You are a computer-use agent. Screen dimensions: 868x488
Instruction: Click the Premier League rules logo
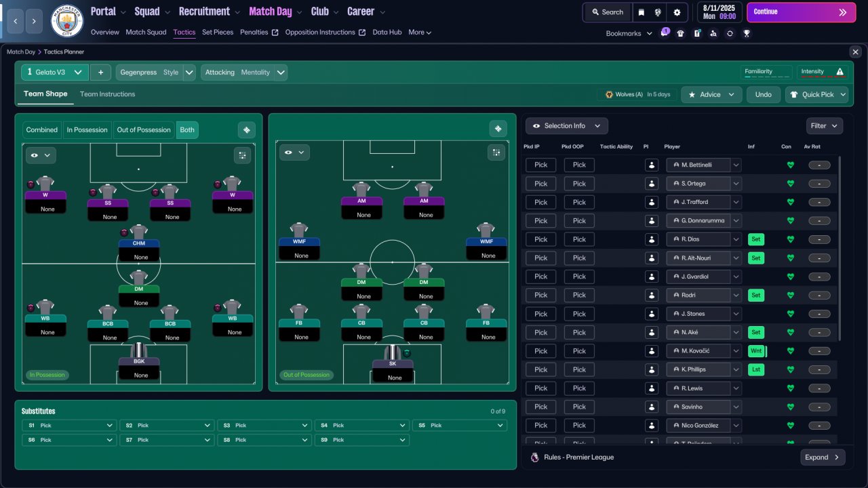(x=534, y=457)
